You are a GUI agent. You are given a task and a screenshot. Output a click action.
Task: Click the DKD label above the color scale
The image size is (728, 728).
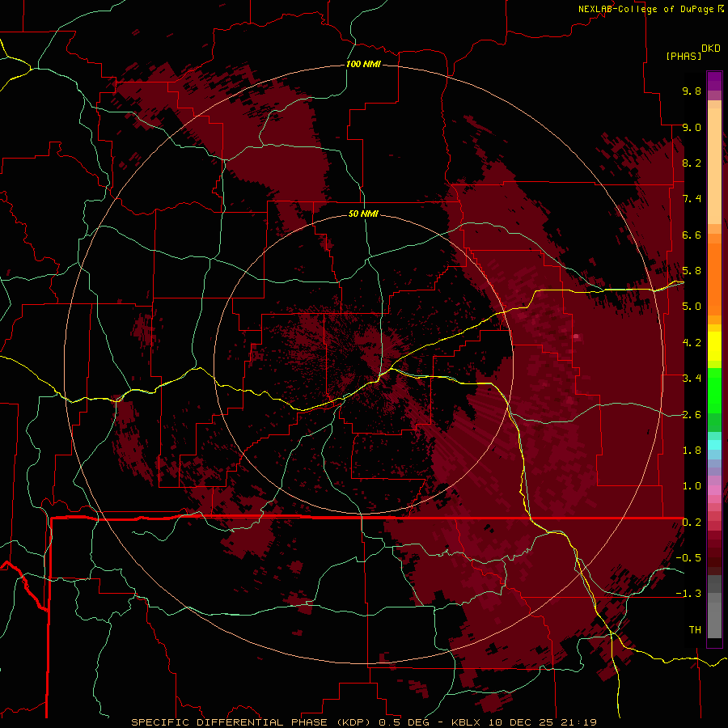(x=711, y=49)
